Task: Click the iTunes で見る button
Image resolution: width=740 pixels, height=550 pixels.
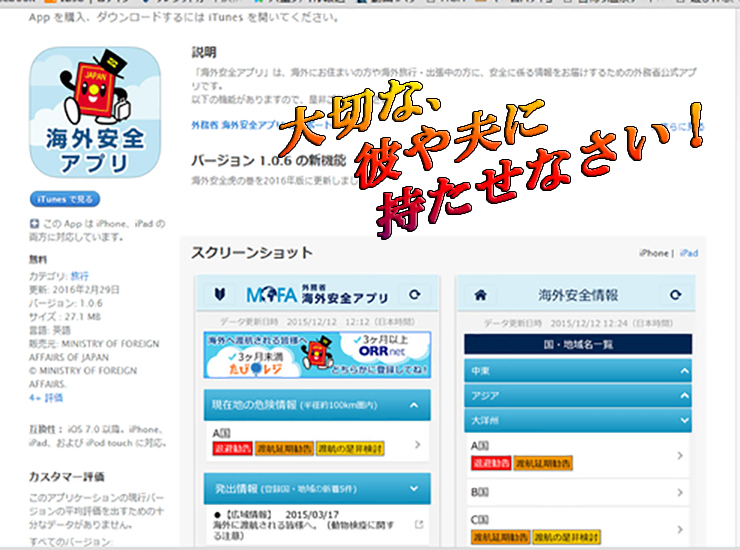Action: coord(65,199)
